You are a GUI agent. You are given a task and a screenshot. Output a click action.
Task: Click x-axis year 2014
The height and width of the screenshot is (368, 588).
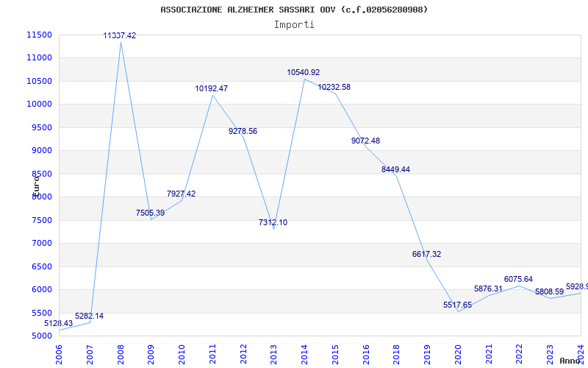304,355
